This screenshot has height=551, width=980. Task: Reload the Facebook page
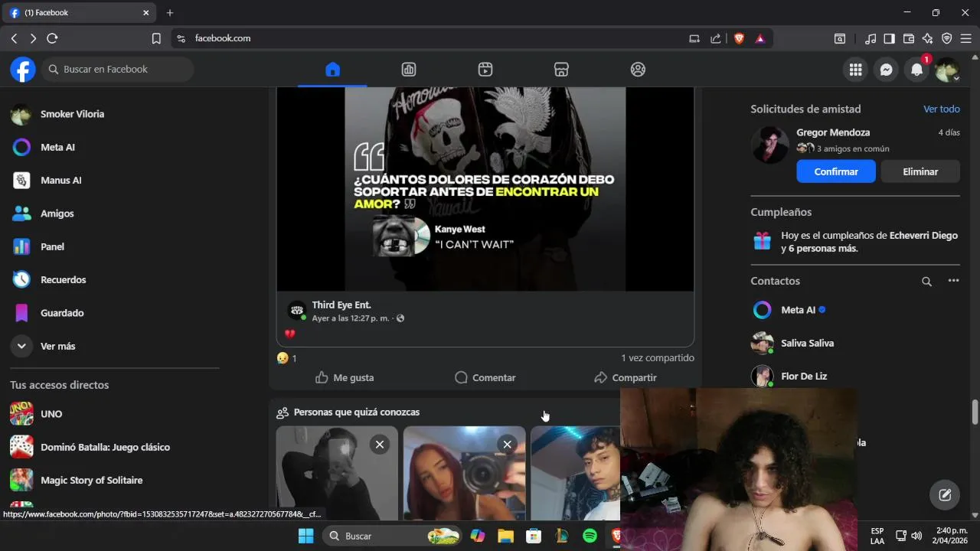(52, 38)
